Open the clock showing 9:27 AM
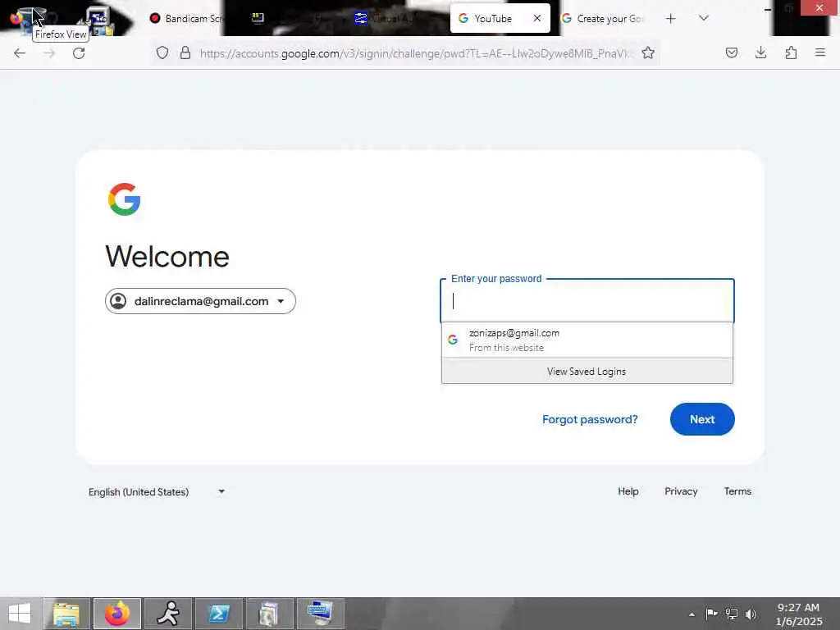 point(798,614)
